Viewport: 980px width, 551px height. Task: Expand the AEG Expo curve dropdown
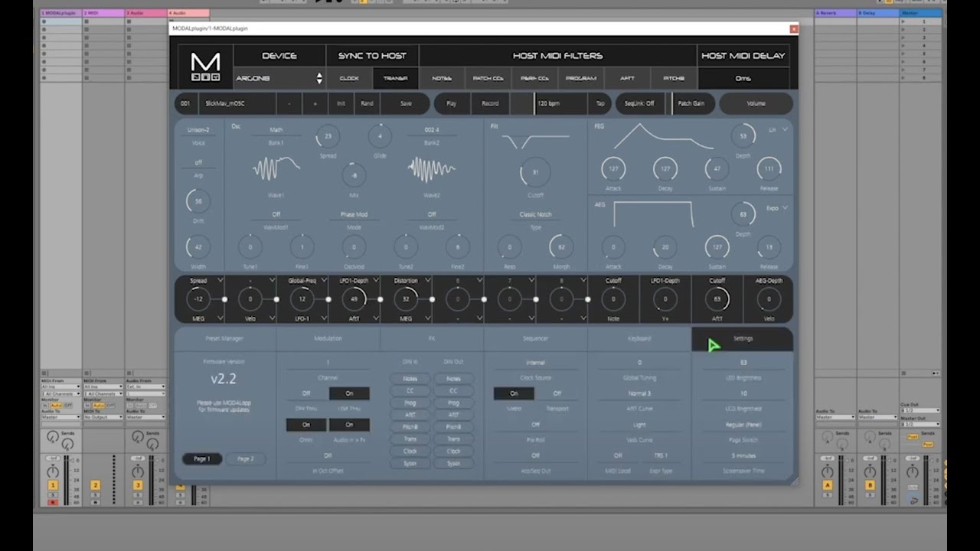click(x=776, y=208)
